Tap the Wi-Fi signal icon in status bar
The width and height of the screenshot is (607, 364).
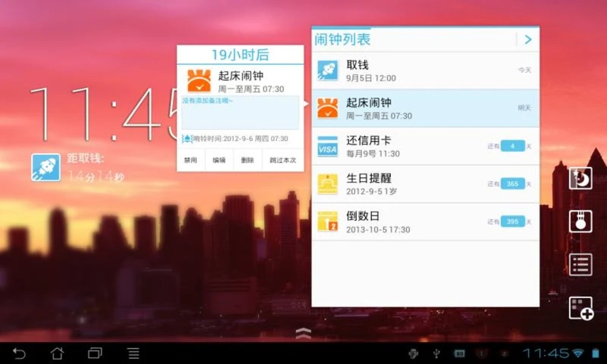[578, 353]
